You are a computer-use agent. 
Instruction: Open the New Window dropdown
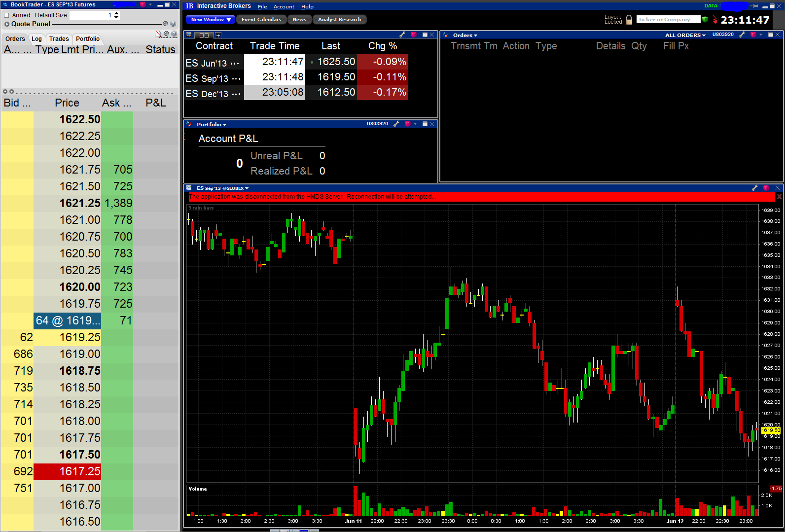point(211,20)
